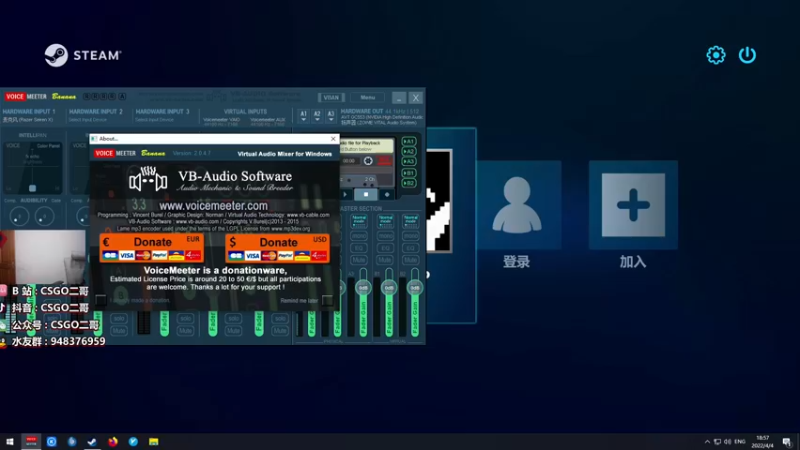Switch A3 bus Normal mode selector
The width and height of the screenshot is (800, 450).
pos(359,221)
